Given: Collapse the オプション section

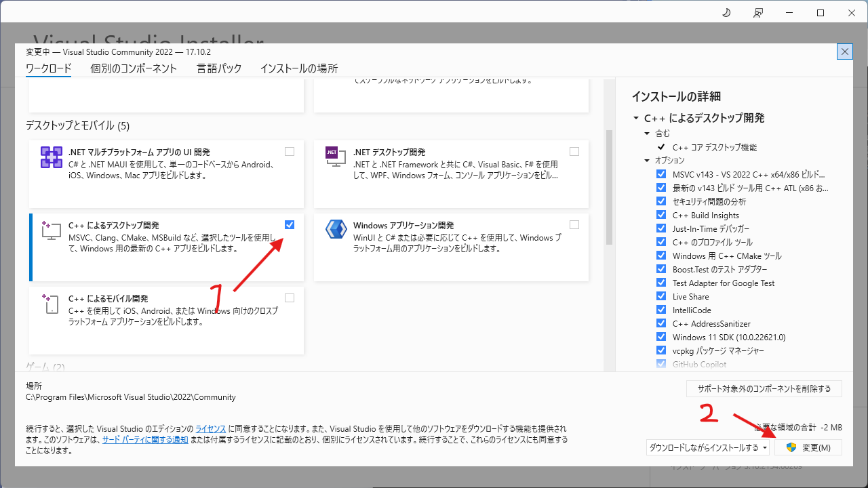Looking at the screenshot, I should [647, 161].
